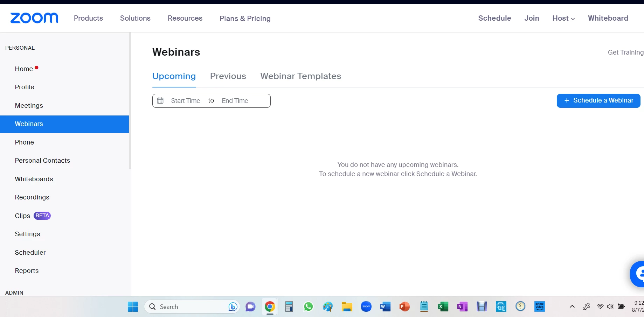This screenshot has width=644, height=317.
Task: Click the volume tray icon
Action: pyautogui.click(x=610, y=307)
